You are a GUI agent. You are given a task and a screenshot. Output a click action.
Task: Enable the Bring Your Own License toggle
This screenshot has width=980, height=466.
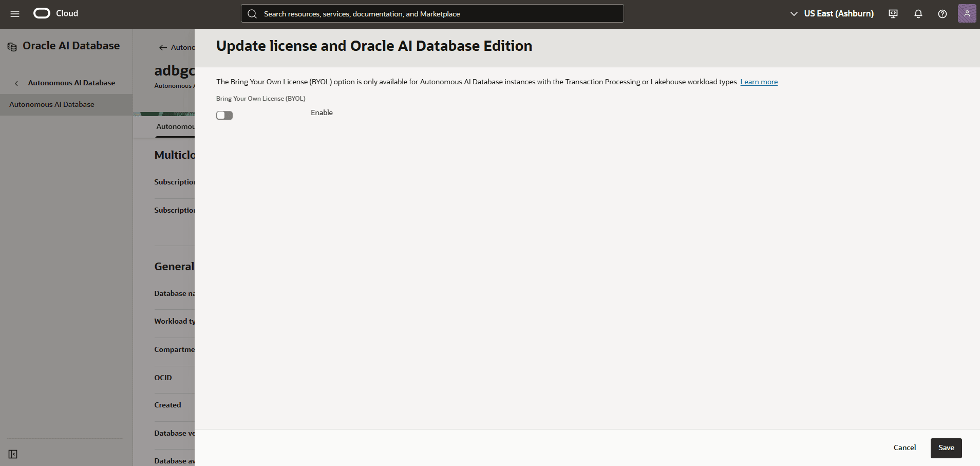click(224, 115)
